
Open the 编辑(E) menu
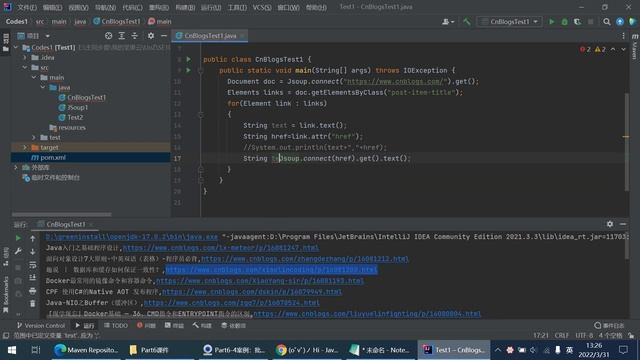click(x=52, y=7)
